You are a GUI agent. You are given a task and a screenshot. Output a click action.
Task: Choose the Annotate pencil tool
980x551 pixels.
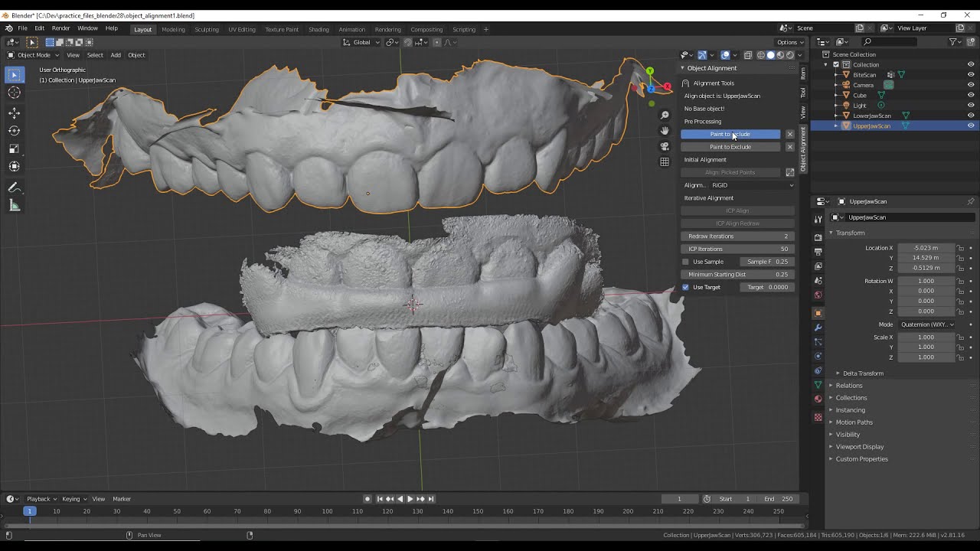coord(14,187)
